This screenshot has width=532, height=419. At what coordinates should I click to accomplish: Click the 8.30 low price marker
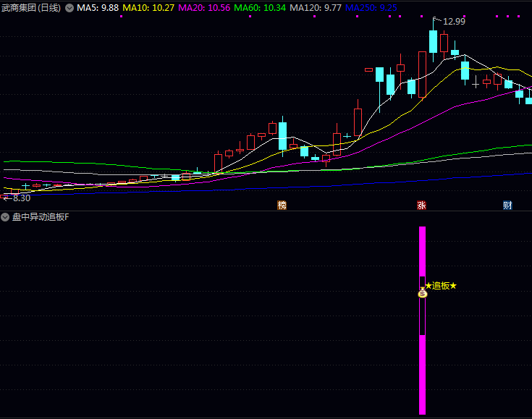pos(17,198)
